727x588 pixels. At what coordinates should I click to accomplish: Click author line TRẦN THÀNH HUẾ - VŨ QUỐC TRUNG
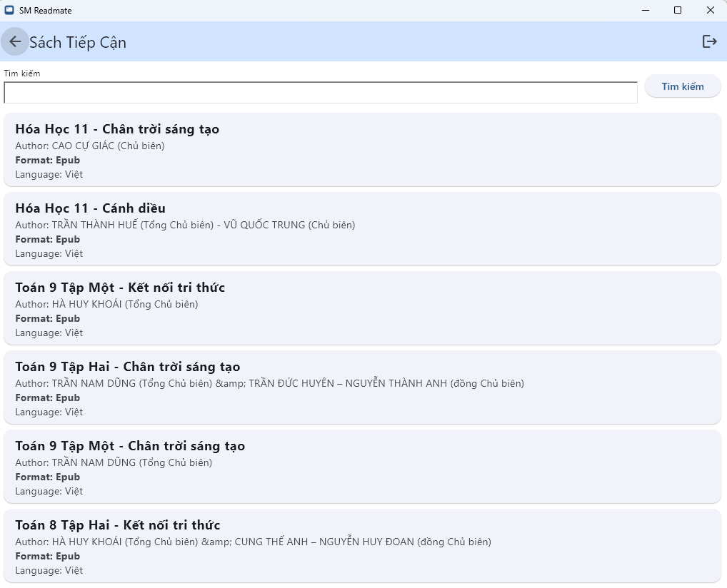pos(185,225)
